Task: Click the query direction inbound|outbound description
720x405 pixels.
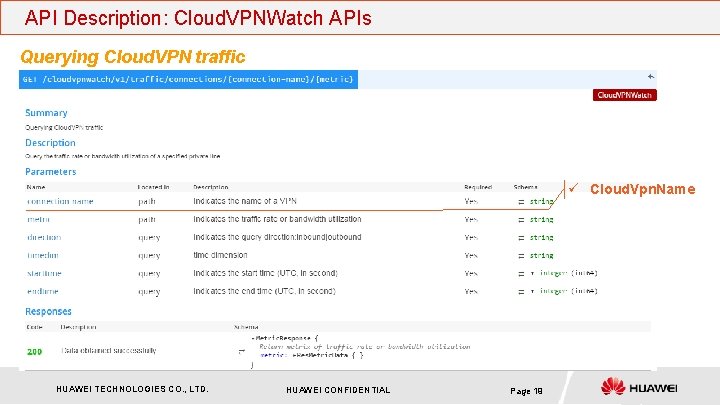Action: [277, 237]
